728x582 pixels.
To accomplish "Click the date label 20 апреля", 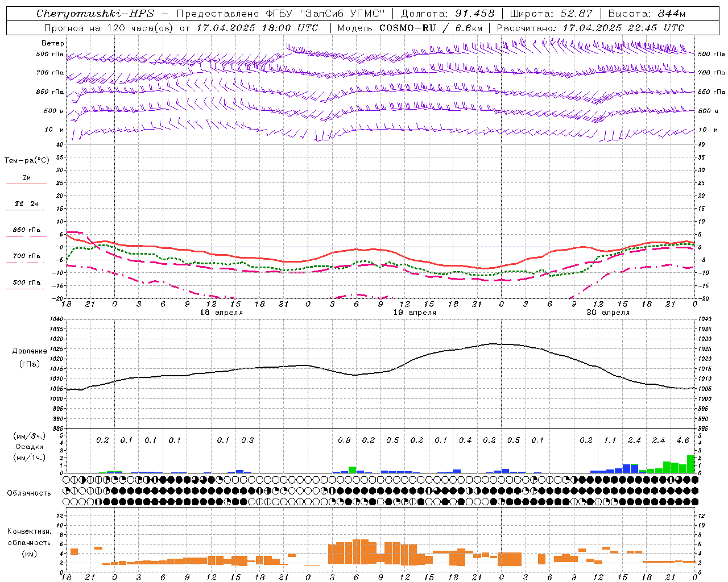I will [x=608, y=313].
